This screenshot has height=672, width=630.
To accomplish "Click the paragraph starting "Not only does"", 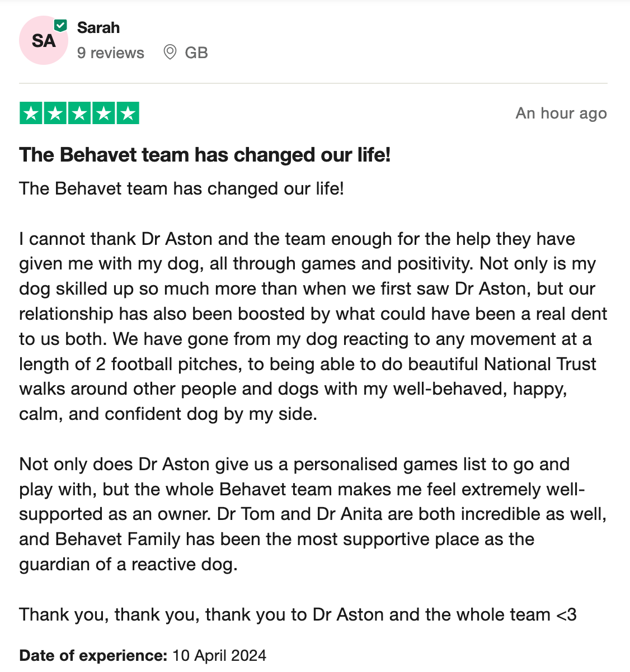I will [312, 514].
